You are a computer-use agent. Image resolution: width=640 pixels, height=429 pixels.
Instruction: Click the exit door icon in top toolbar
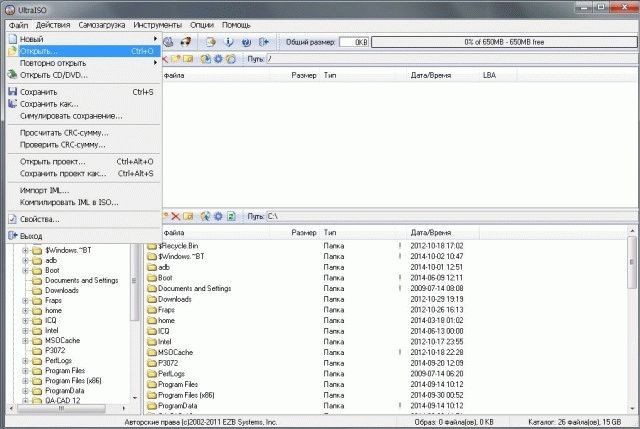point(264,42)
